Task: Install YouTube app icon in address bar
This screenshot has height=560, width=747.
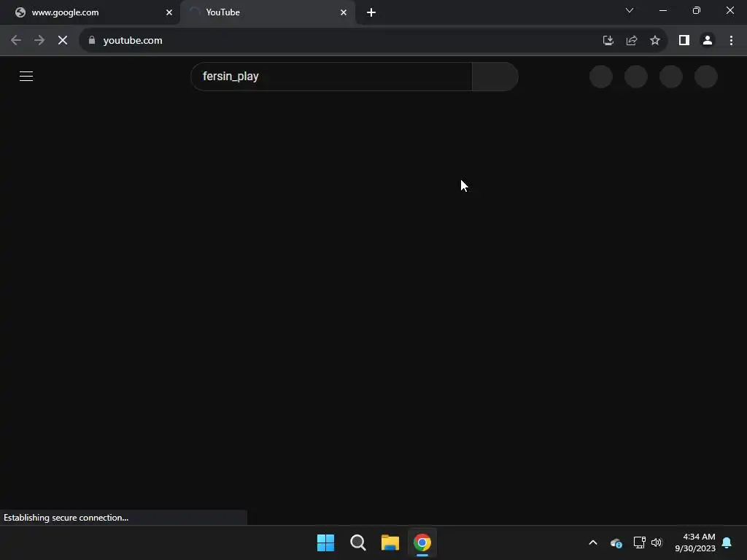Action: coord(608,41)
